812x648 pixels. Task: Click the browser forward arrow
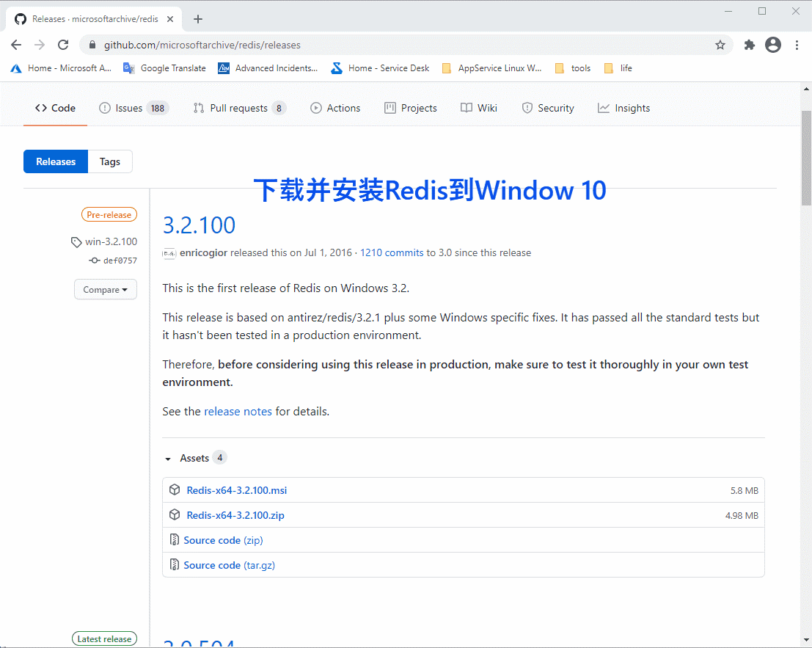[40, 45]
